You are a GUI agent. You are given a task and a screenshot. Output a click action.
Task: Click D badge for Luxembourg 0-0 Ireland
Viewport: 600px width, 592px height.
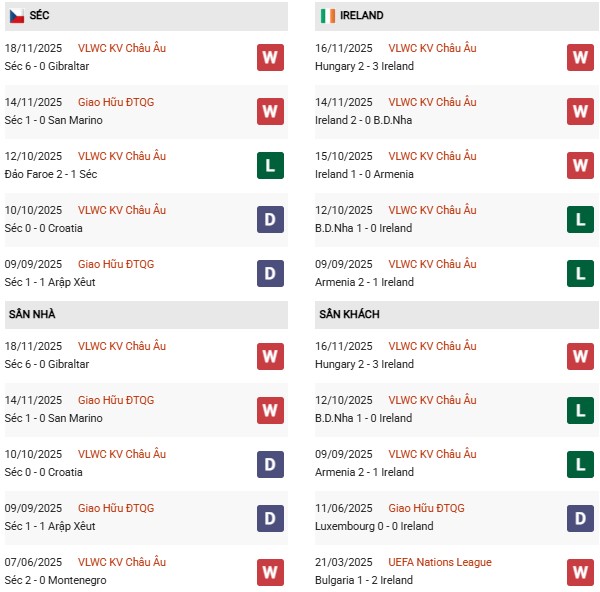point(580,517)
